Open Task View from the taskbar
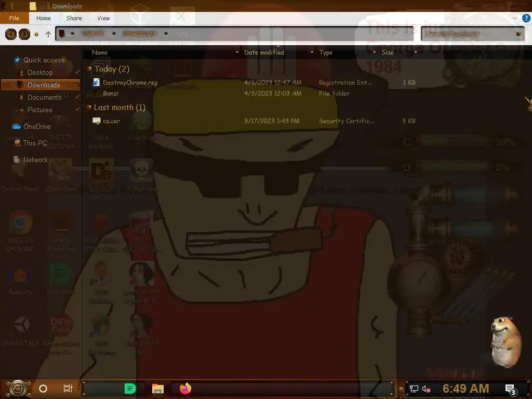The width and height of the screenshot is (532, 399). tap(68, 389)
